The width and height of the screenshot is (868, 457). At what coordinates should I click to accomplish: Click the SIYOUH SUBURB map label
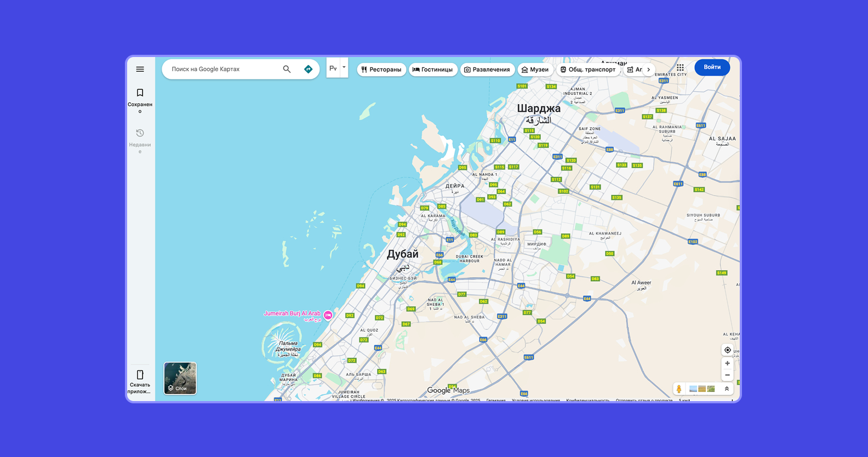703,215
